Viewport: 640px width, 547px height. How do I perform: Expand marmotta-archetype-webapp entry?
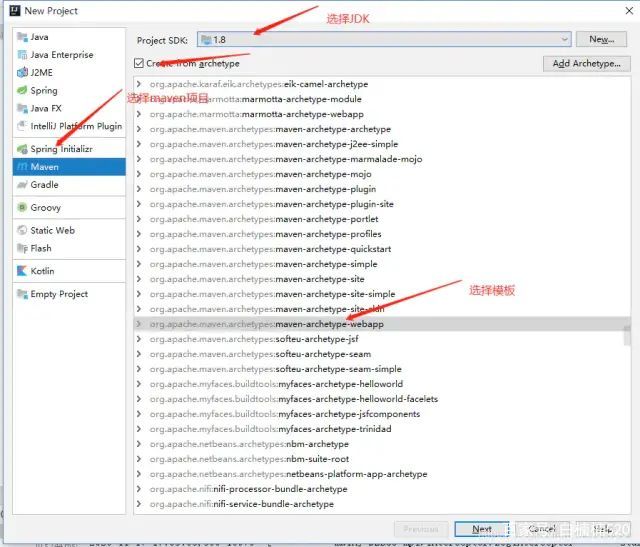pos(139,114)
